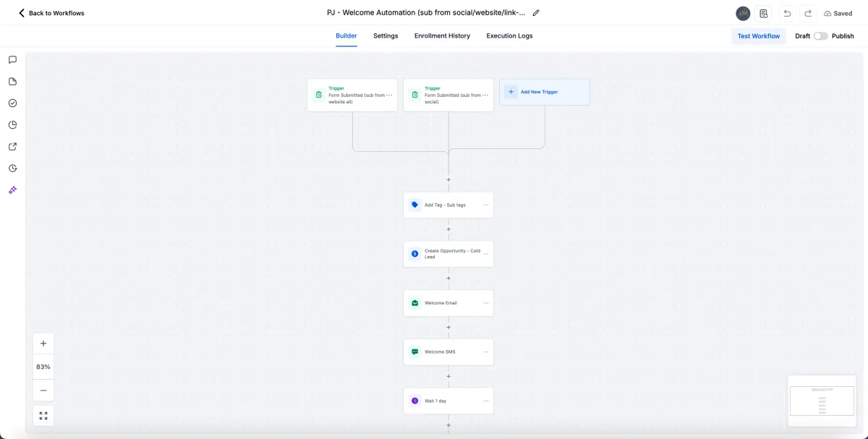Viewport: 868px width, 439px height.
Task: Click the pencil icon to rename workflow
Action: 536,13
